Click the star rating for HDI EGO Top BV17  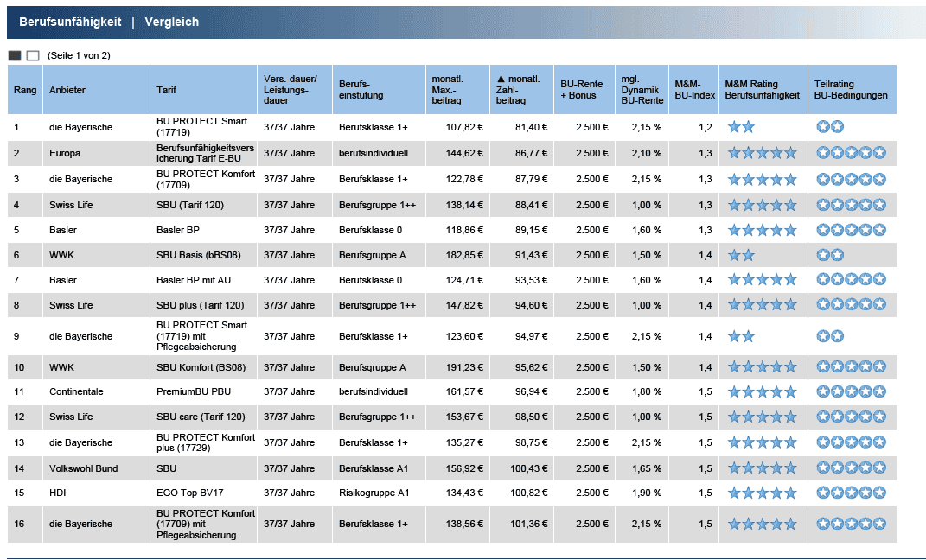click(761, 493)
